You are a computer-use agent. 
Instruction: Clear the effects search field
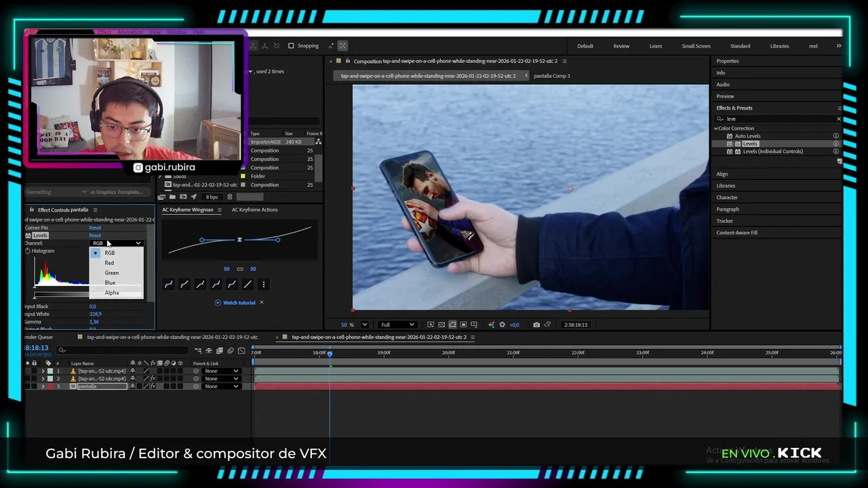(838, 119)
